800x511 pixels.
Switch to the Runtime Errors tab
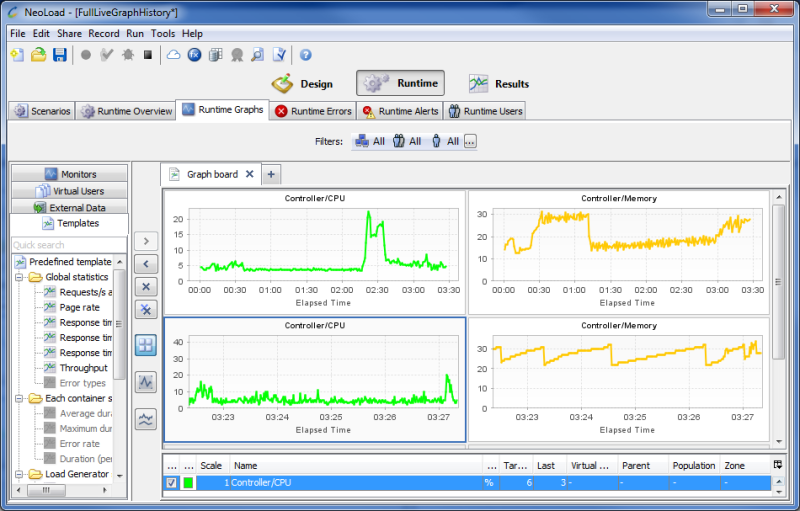313,111
